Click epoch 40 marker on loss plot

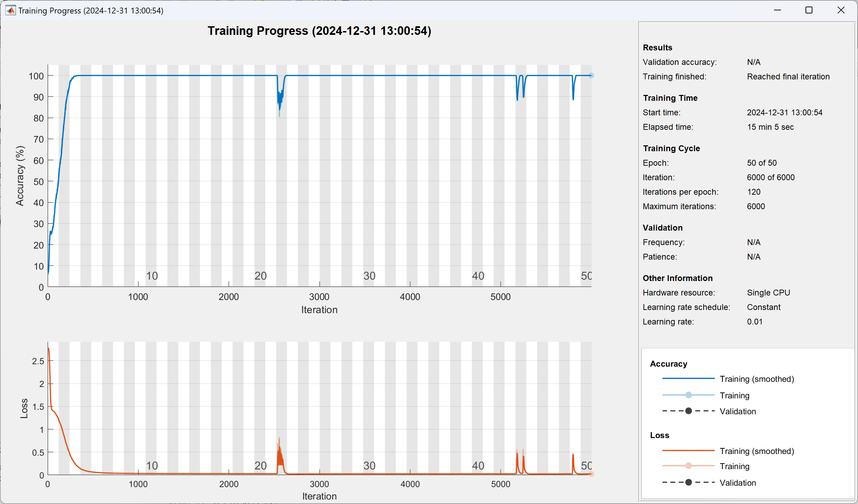(x=478, y=466)
